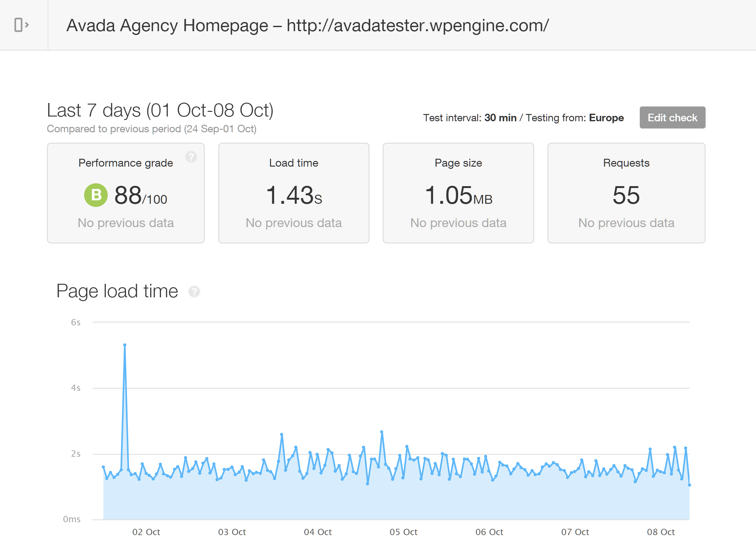Viewport: 756px width, 554px height.
Task: Click the green B grade badge
Action: (x=96, y=195)
